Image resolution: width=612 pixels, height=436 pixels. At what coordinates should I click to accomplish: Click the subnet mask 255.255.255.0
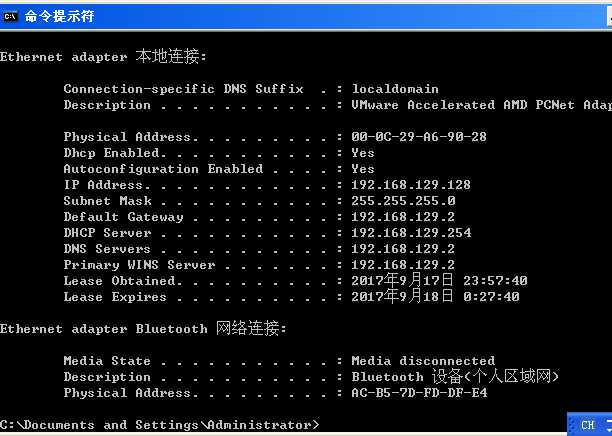click(403, 201)
